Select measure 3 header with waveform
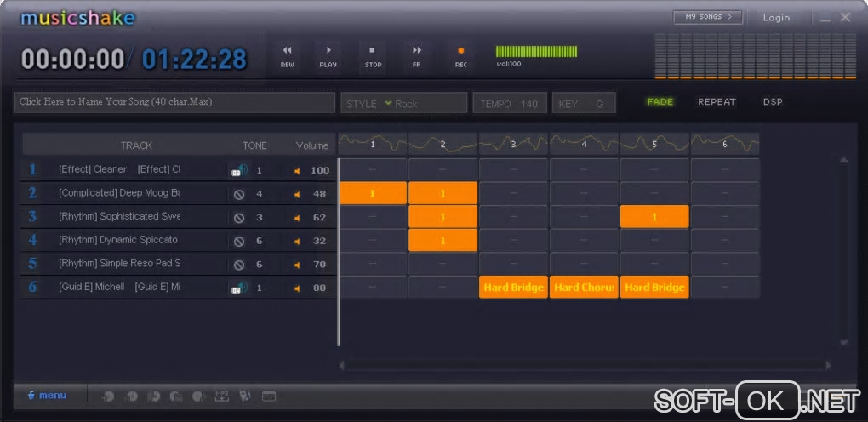The height and width of the screenshot is (422, 868). pos(513,144)
